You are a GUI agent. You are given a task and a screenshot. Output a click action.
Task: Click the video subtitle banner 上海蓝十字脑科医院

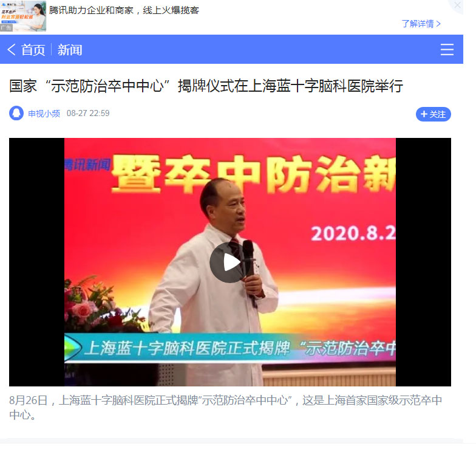point(229,348)
